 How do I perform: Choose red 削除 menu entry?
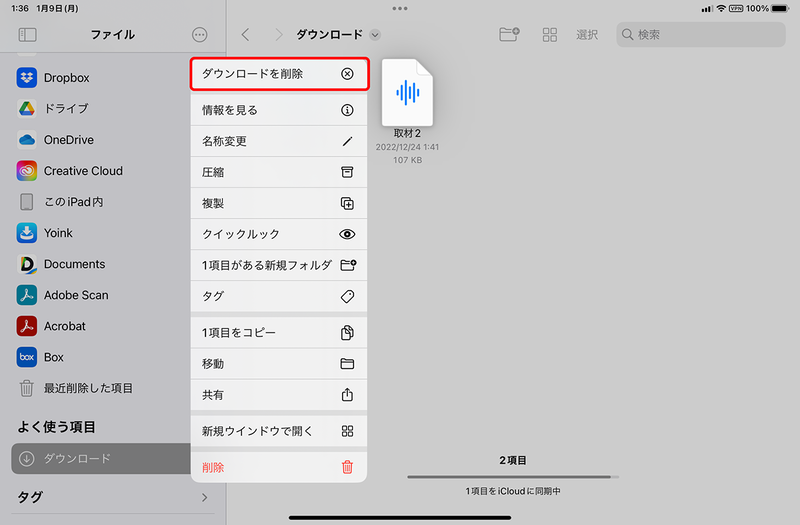point(279,467)
